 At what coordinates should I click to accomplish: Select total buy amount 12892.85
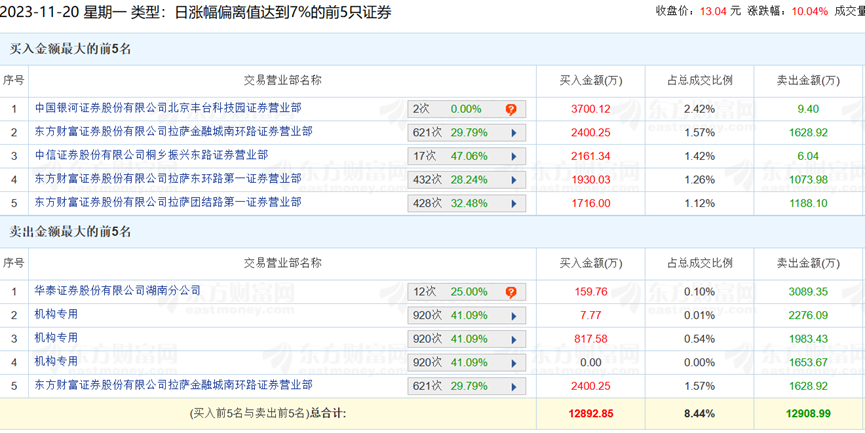tap(591, 414)
